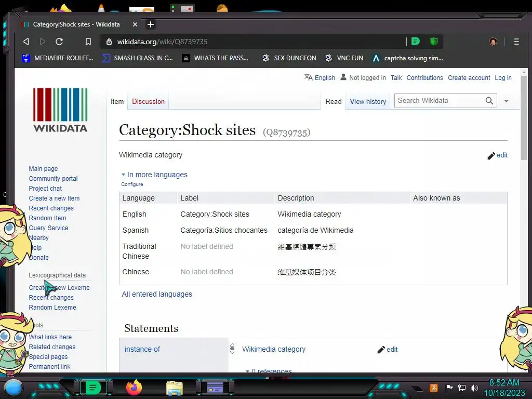Open a new browser tab with plus button
This screenshot has width=532, height=399.
pos(151,24)
